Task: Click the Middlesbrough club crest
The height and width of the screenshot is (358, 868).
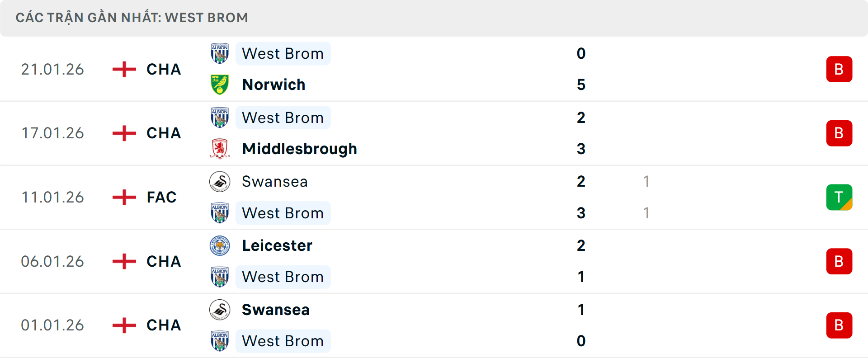Action: (220, 148)
